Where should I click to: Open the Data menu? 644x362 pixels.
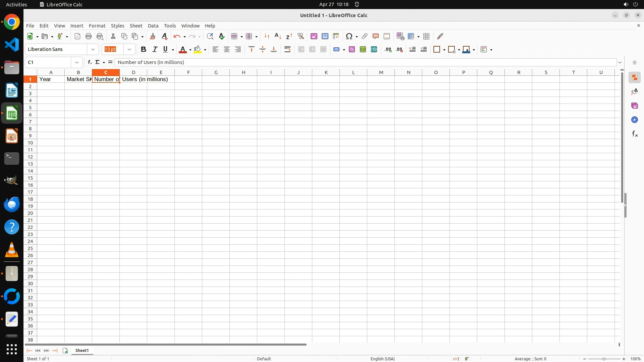tap(153, 26)
